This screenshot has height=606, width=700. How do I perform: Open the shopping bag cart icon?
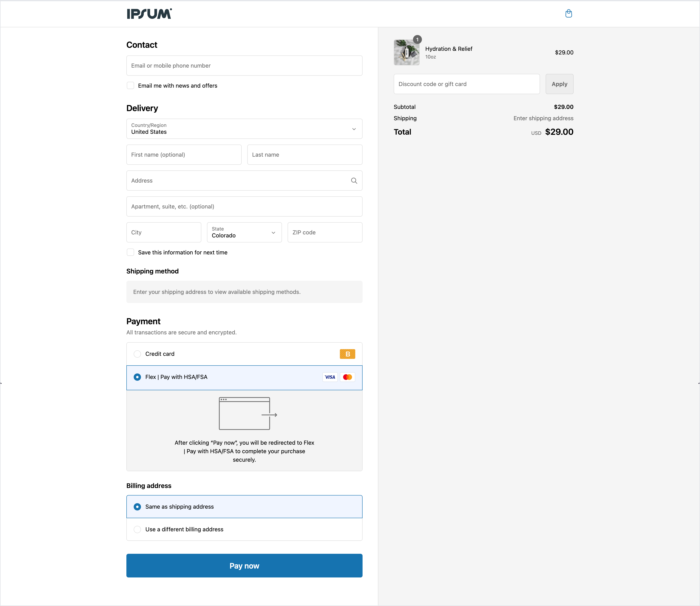(568, 14)
